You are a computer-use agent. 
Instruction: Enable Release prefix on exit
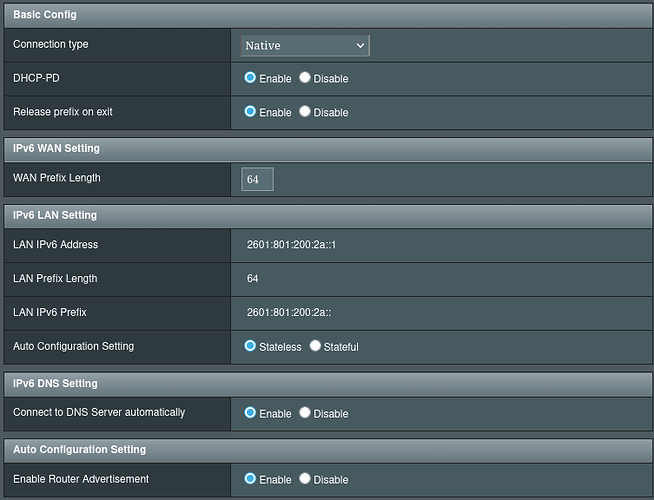coord(250,112)
